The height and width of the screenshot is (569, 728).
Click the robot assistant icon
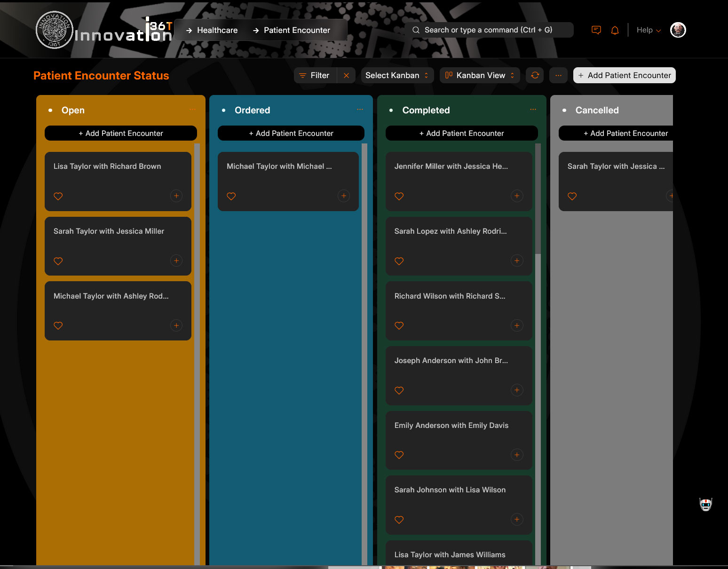(705, 505)
